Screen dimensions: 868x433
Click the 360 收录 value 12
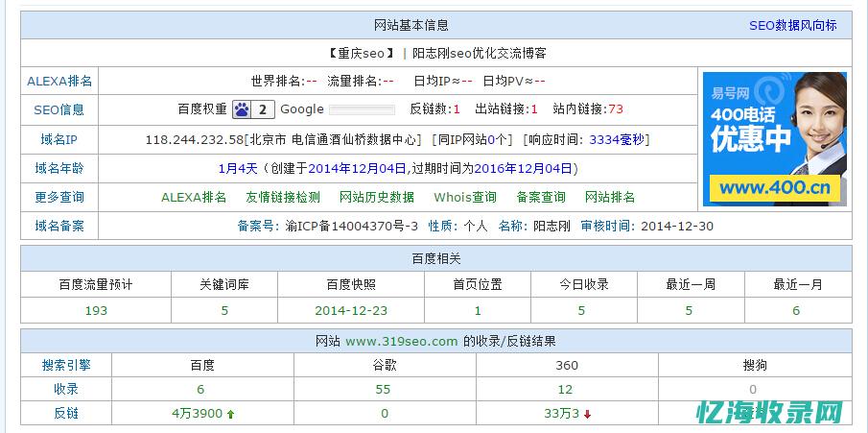[565, 390]
